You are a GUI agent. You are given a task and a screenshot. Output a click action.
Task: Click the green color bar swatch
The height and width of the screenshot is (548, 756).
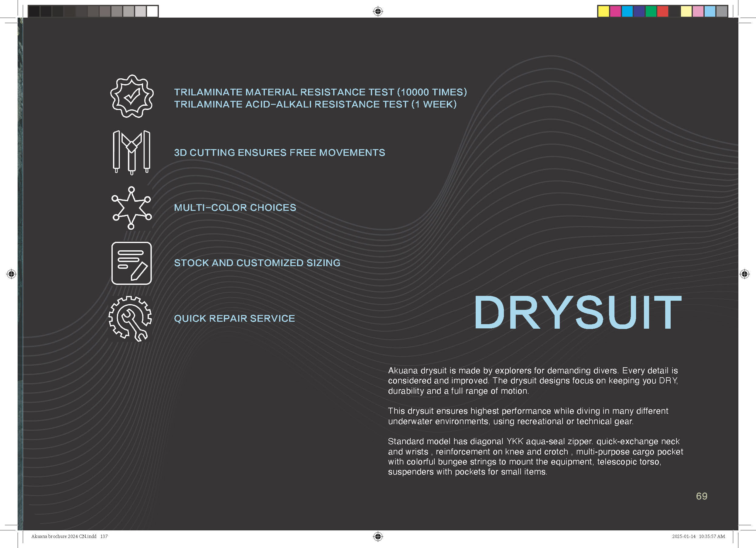(651, 11)
